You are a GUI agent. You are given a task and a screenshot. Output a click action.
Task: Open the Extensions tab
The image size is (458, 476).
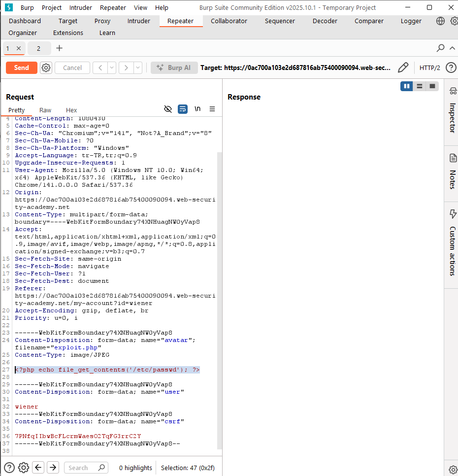68,33
